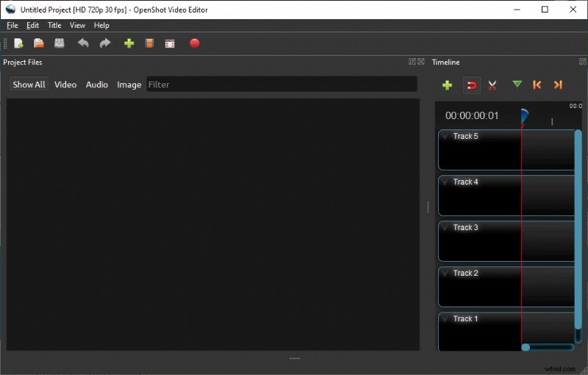Add a marker with the green triangle
The height and width of the screenshot is (375, 588).
pyautogui.click(x=517, y=85)
